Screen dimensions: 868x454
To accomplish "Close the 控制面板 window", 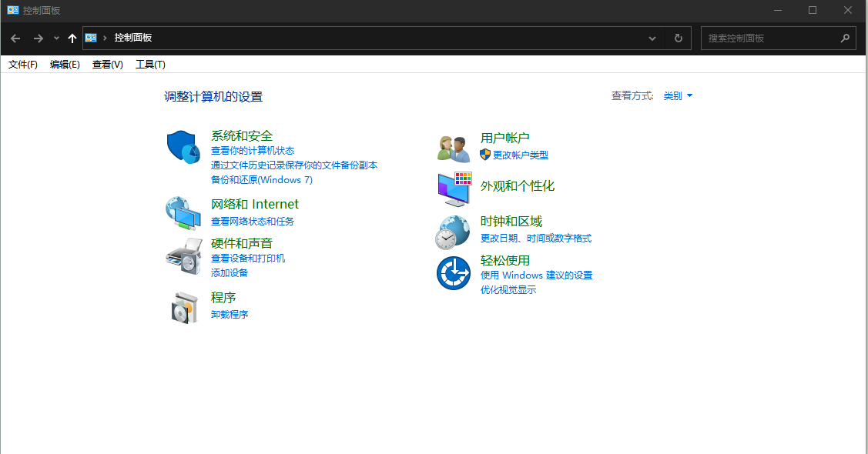I will click(847, 10).
